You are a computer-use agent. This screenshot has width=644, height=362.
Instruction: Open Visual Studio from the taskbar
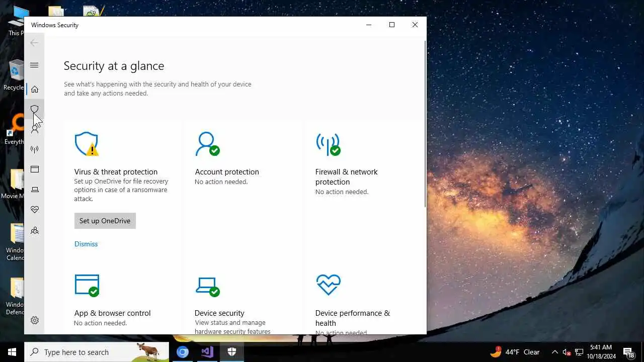pyautogui.click(x=207, y=352)
